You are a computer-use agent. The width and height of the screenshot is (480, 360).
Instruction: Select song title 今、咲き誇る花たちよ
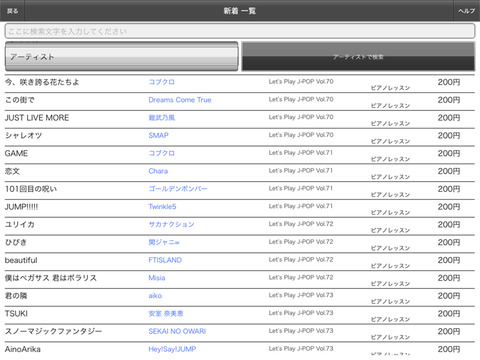pos(42,82)
